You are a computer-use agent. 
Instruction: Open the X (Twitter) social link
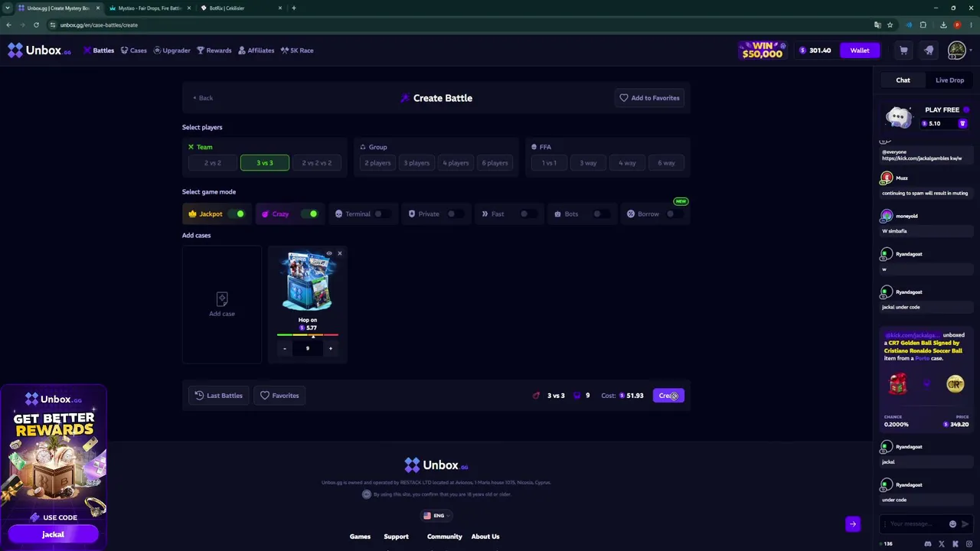point(942,544)
